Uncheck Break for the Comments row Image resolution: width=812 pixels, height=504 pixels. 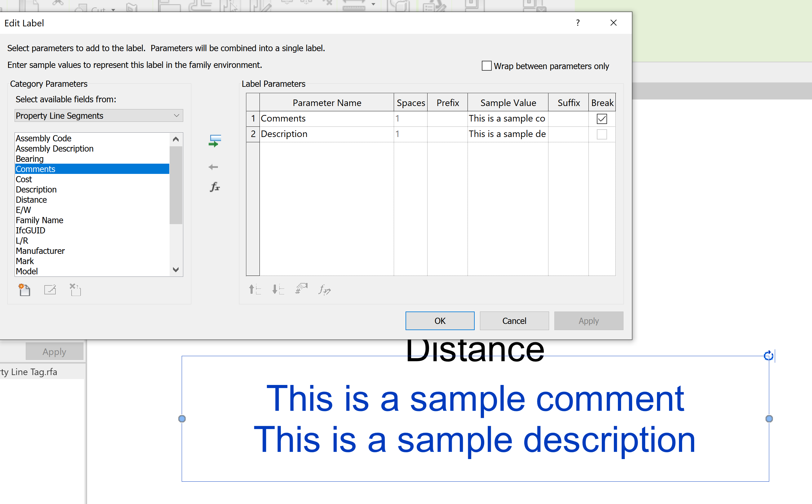point(601,118)
